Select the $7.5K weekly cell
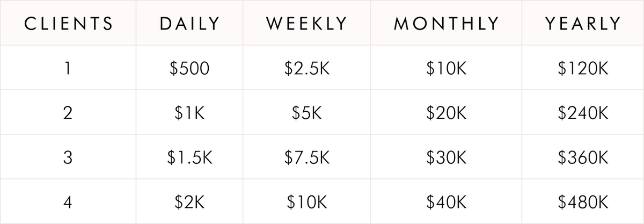The height and width of the screenshot is (224, 644). click(307, 158)
